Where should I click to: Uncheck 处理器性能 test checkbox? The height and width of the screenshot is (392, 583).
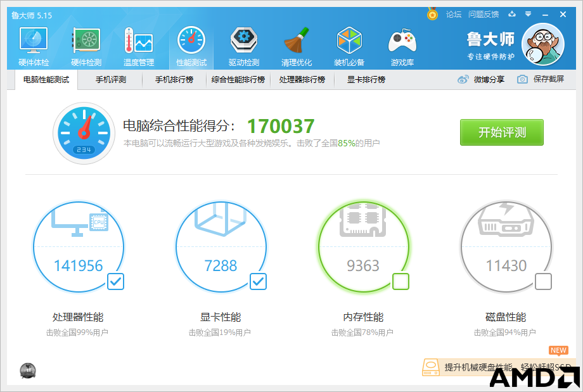pyautogui.click(x=115, y=282)
